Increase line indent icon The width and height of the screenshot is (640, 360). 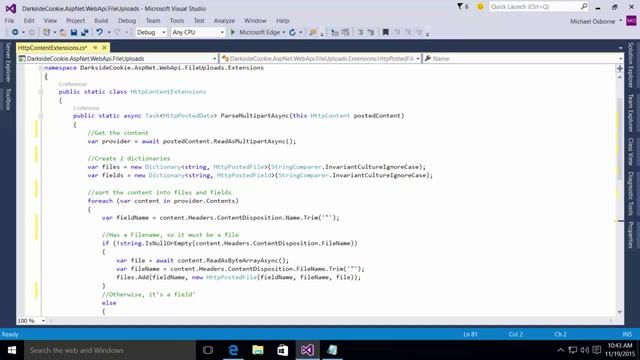point(371,32)
